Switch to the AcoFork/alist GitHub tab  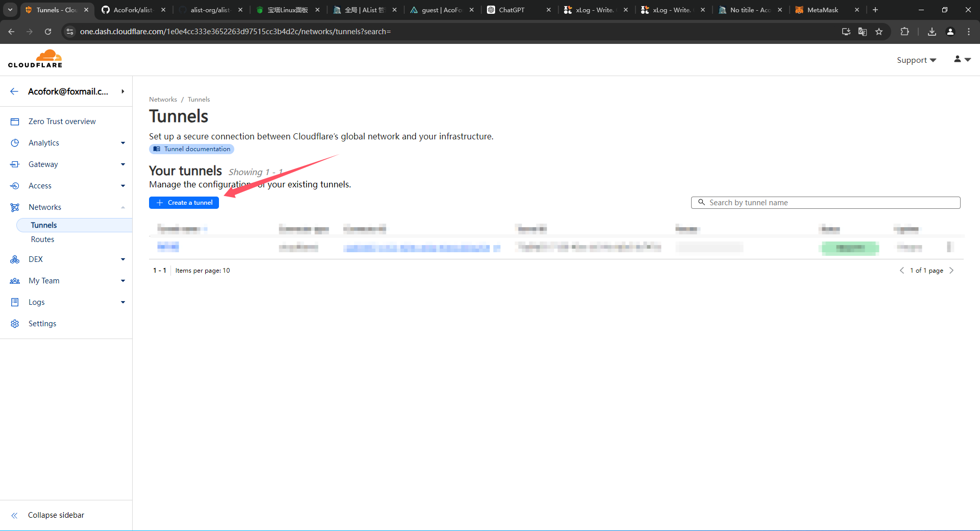[x=133, y=10]
